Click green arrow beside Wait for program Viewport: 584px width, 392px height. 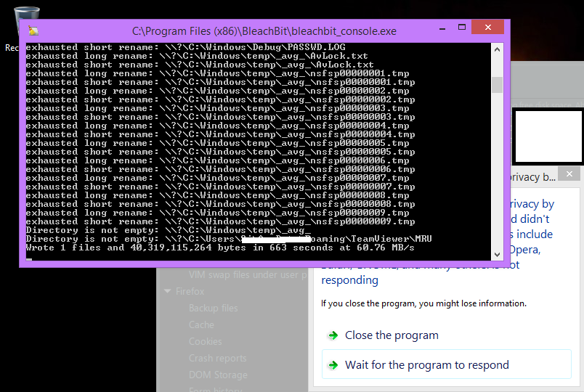(333, 365)
